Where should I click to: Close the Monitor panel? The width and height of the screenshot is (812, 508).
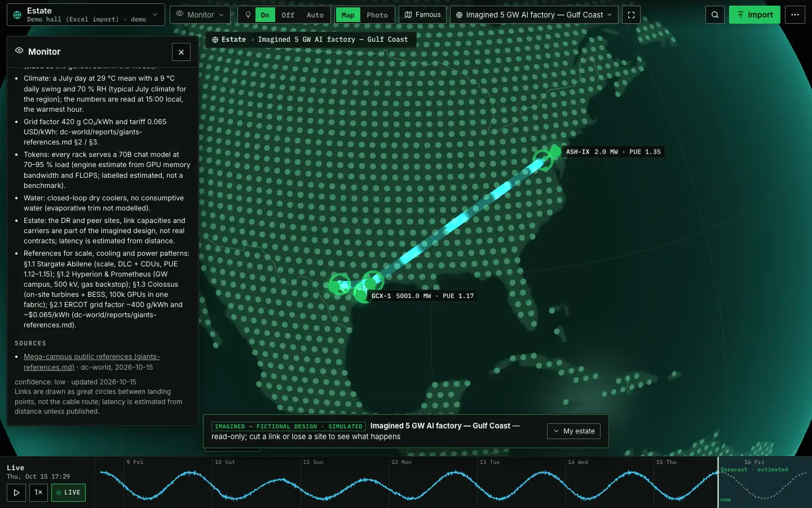(181, 52)
